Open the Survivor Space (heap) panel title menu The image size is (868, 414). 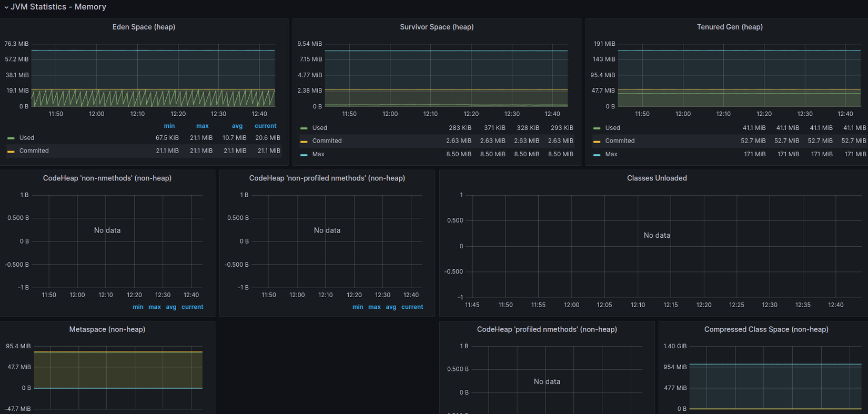point(437,27)
